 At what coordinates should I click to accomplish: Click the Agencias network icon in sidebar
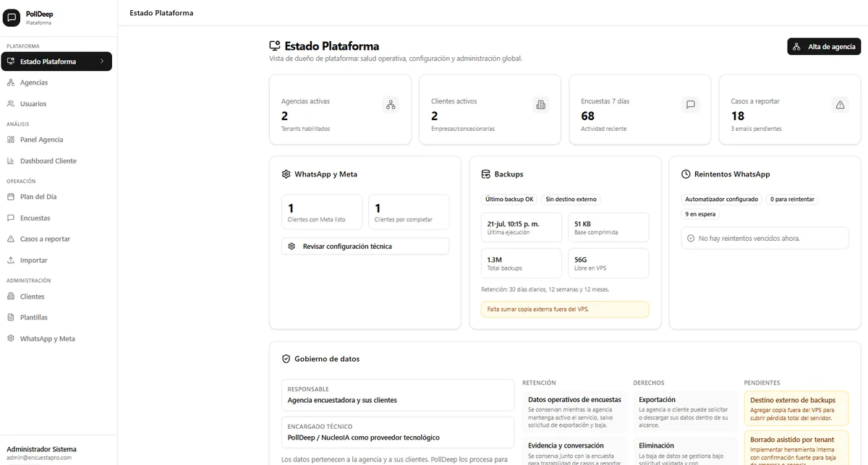point(11,82)
